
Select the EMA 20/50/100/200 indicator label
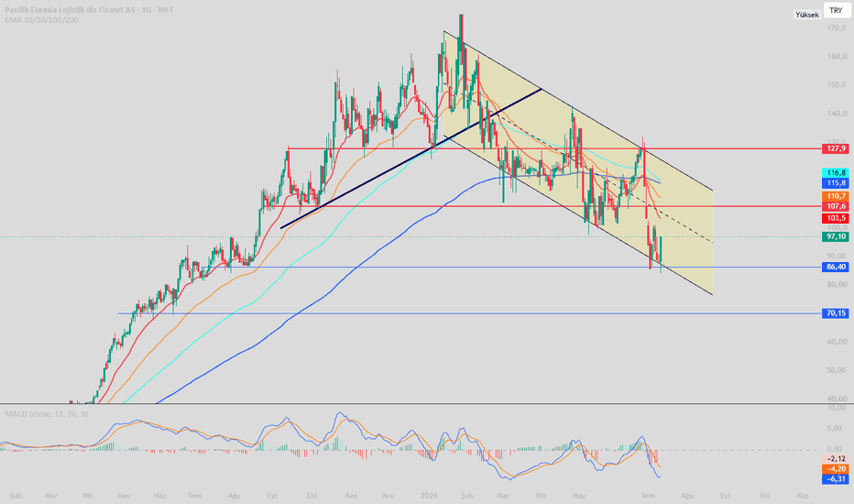pyautogui.click(x=41, y=20)
